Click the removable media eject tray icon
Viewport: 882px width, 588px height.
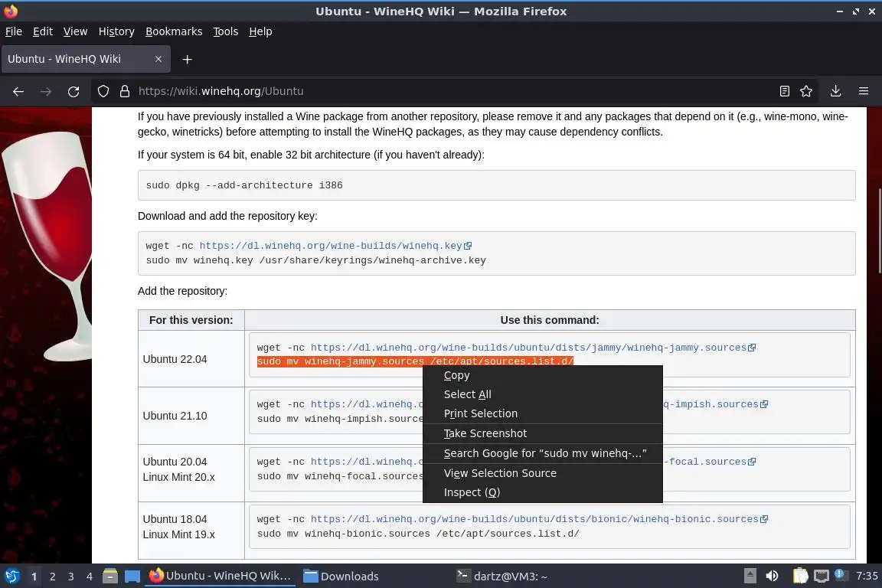pos(750,576)
